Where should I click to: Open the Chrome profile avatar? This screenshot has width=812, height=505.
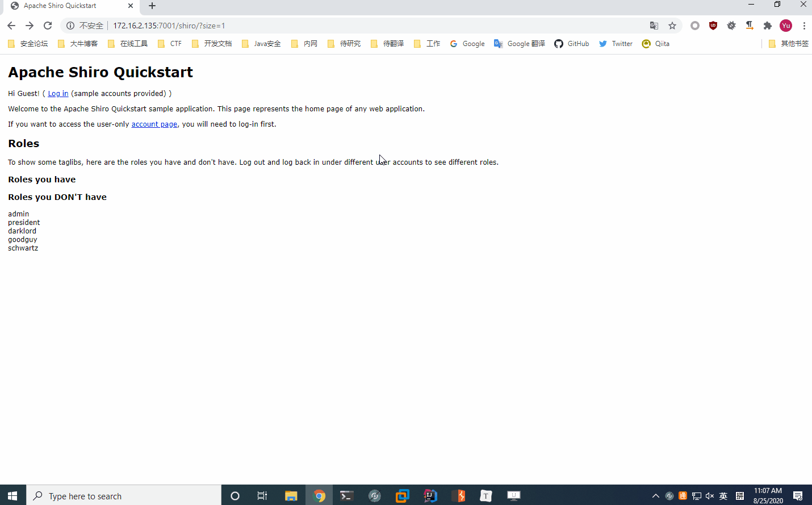tap(786, 26)
